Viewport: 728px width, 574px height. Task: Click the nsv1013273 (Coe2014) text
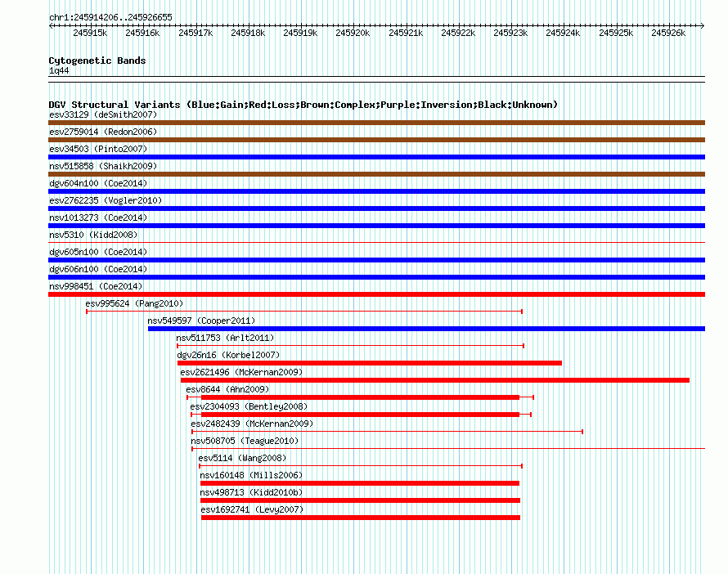tap(98, 217)
